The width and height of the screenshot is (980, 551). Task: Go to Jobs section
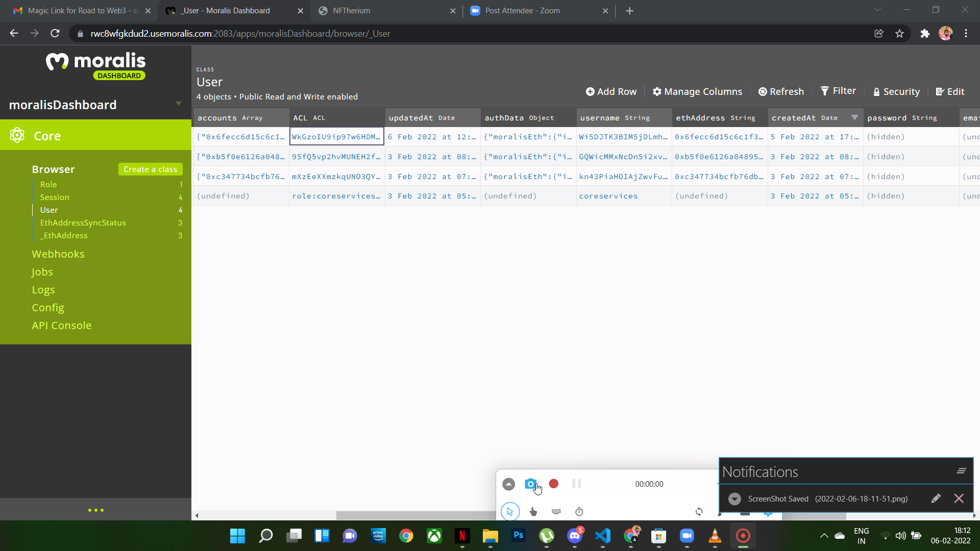tap(42, 272)
